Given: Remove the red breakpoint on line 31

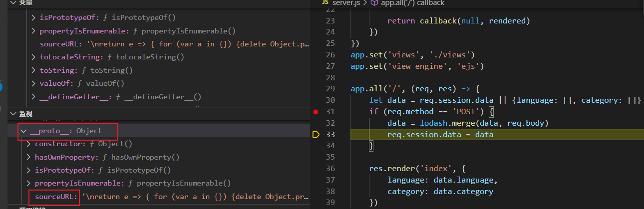Looking at the screenshot, I should (315, 111).
